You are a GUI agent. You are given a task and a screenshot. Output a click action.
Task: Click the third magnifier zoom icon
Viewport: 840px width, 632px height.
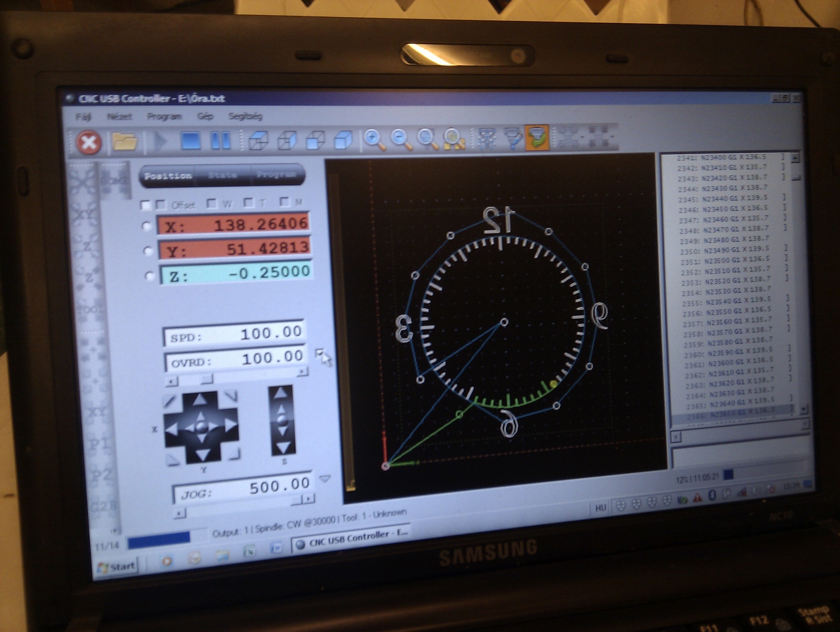(427, 138)
